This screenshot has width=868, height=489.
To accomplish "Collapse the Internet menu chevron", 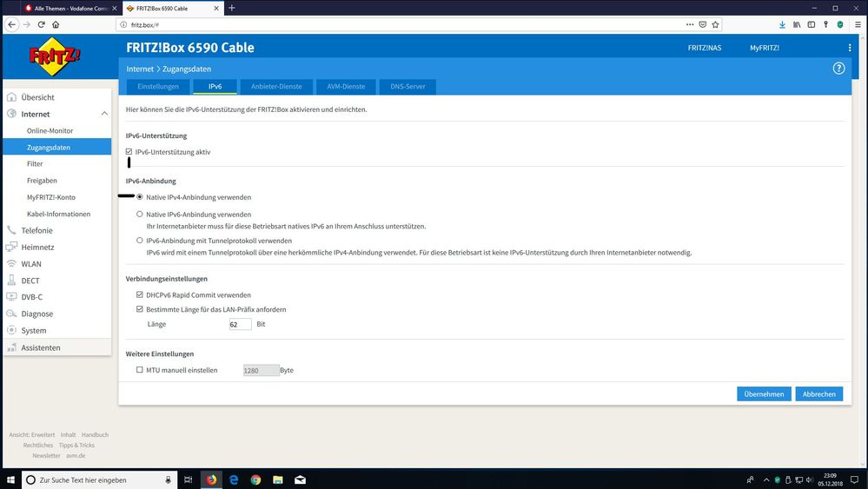I will pos(104,114).
